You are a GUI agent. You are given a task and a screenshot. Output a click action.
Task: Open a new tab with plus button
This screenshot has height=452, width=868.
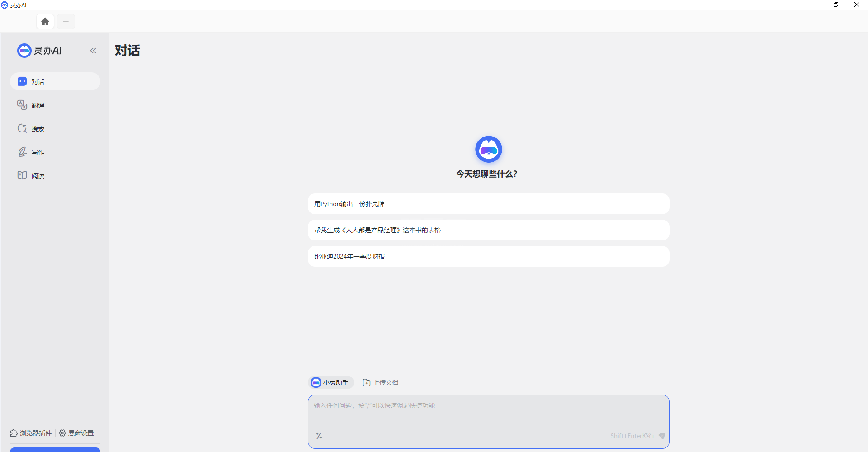[x=66, y=21]
